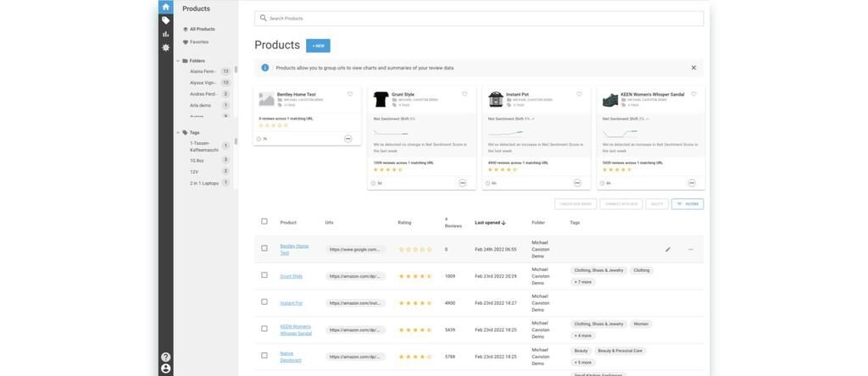
Task: Open the help question mark icon
Action: 166,357
